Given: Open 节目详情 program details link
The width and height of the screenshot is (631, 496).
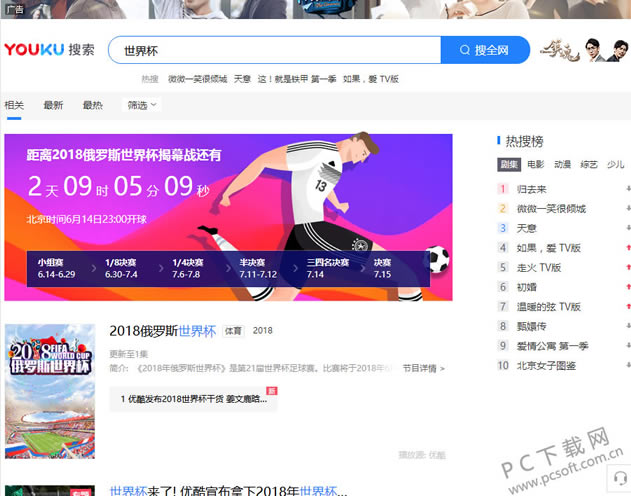Looking at the screenshot, I should [x=423, y=368].
